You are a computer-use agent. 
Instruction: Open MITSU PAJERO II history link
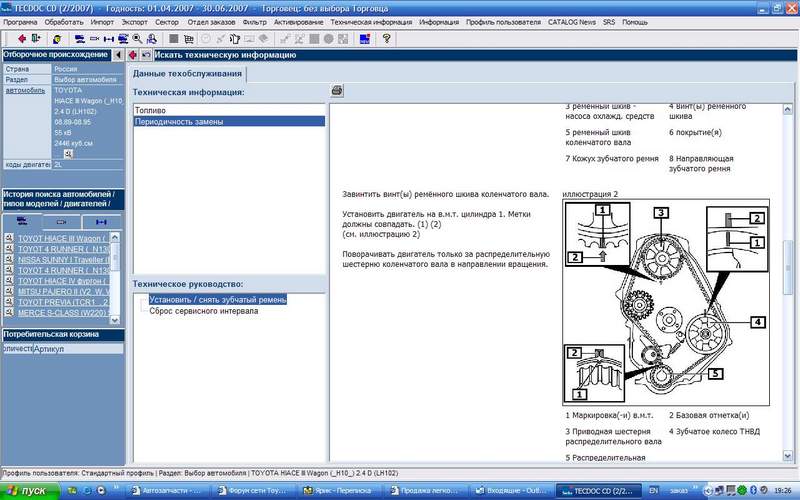[65, 290]
